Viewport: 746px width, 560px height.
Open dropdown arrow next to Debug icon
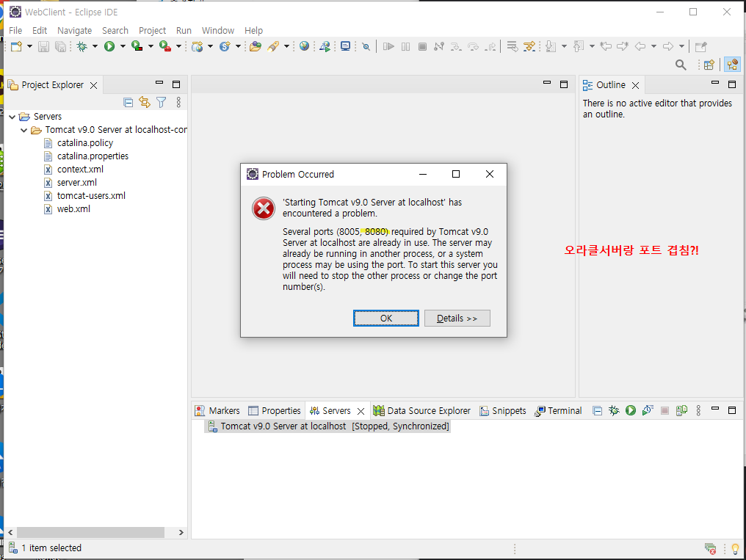(95, 46)
